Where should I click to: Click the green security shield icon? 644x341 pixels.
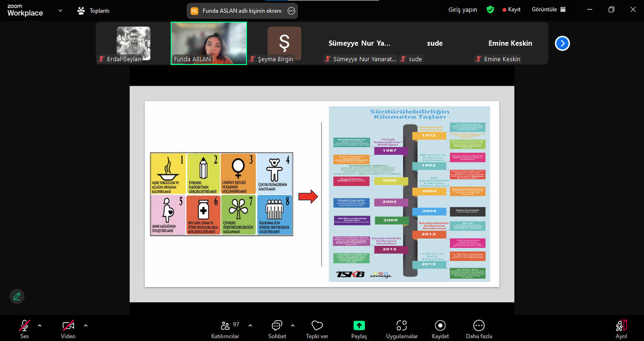coord(490,9)
